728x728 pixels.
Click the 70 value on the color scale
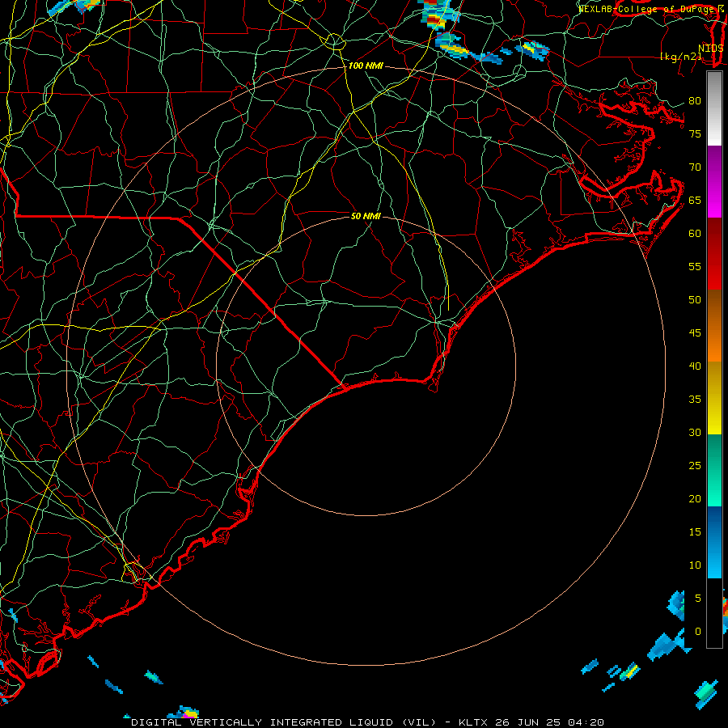[695, 167]
